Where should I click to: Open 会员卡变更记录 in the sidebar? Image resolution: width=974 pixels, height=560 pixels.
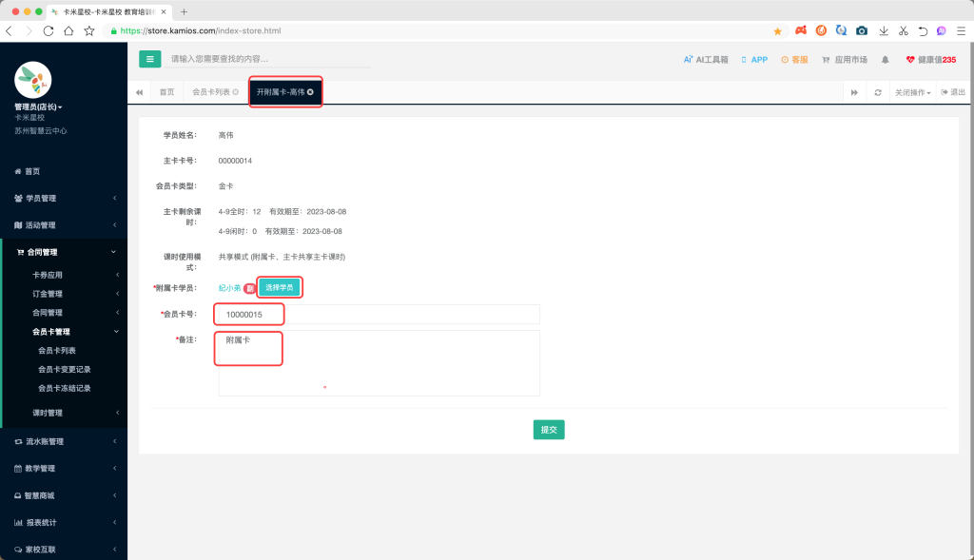[x=65, y=370]
